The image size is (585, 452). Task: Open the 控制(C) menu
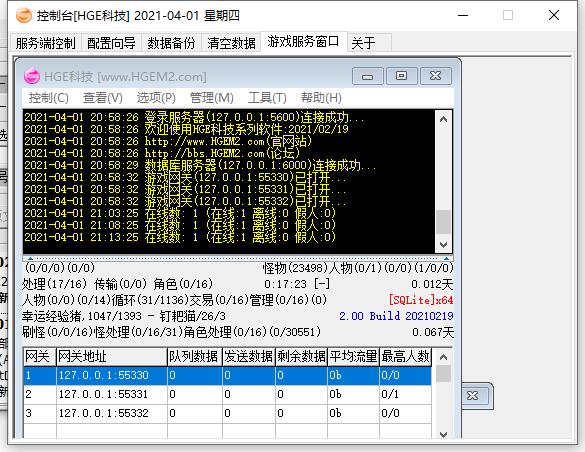pos(49,98)
